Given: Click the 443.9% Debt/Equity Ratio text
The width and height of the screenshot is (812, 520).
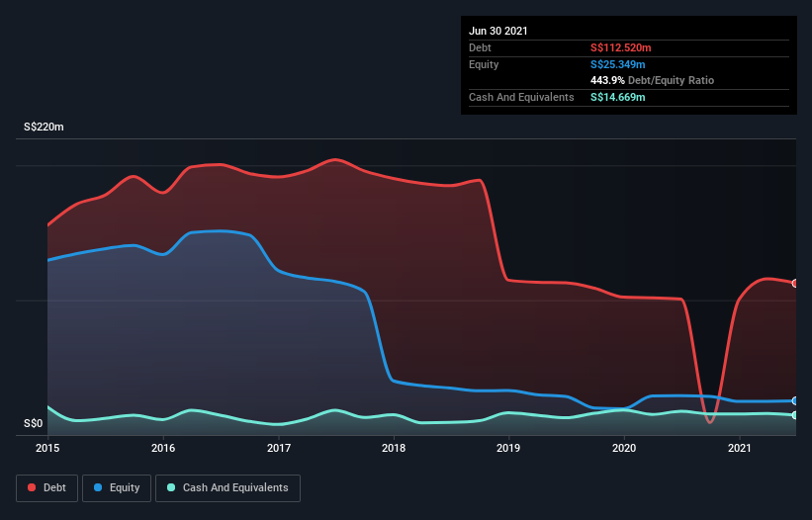Looking at the screenshot, I should point(652,81).
